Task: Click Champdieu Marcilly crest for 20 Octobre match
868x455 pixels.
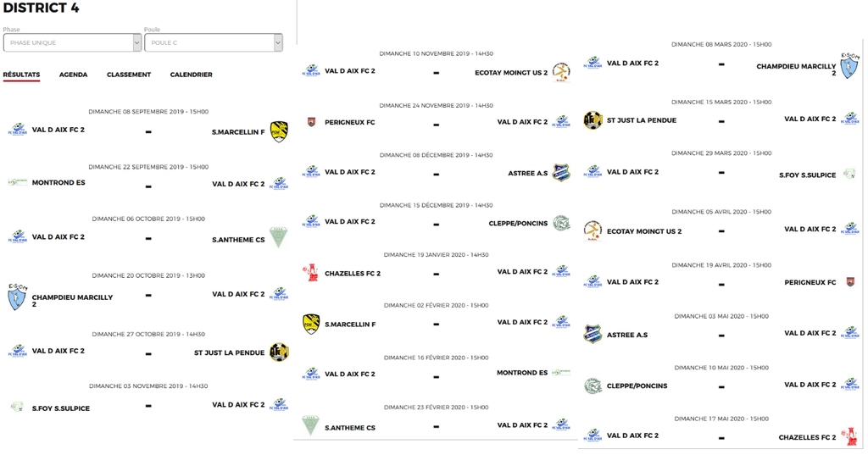Action: pyautogui.click(x=17, y=297)
